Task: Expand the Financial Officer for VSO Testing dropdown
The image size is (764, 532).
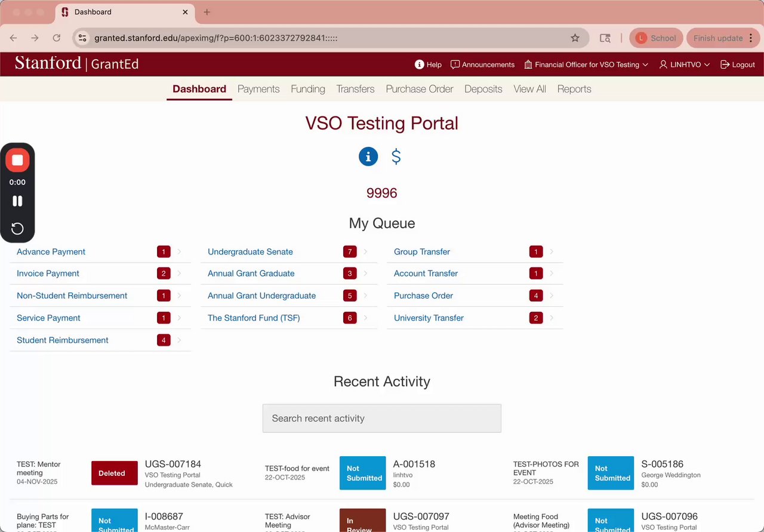Action: [586, 64]
